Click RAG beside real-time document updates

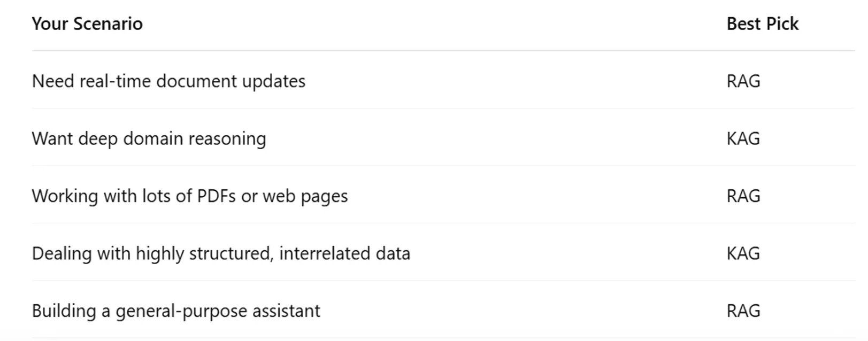[743, 81]
